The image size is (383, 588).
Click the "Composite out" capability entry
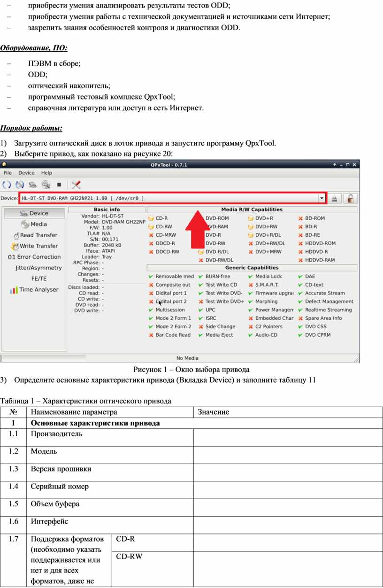169,285
